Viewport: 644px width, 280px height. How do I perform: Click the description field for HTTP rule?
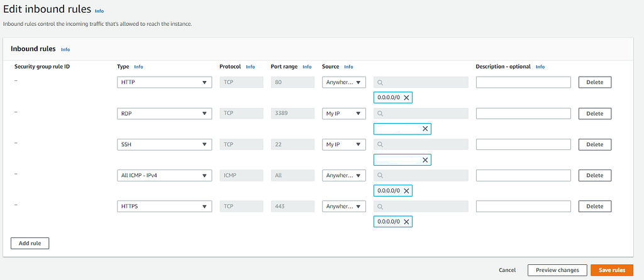pyautogui.click(x=524, y=82)
